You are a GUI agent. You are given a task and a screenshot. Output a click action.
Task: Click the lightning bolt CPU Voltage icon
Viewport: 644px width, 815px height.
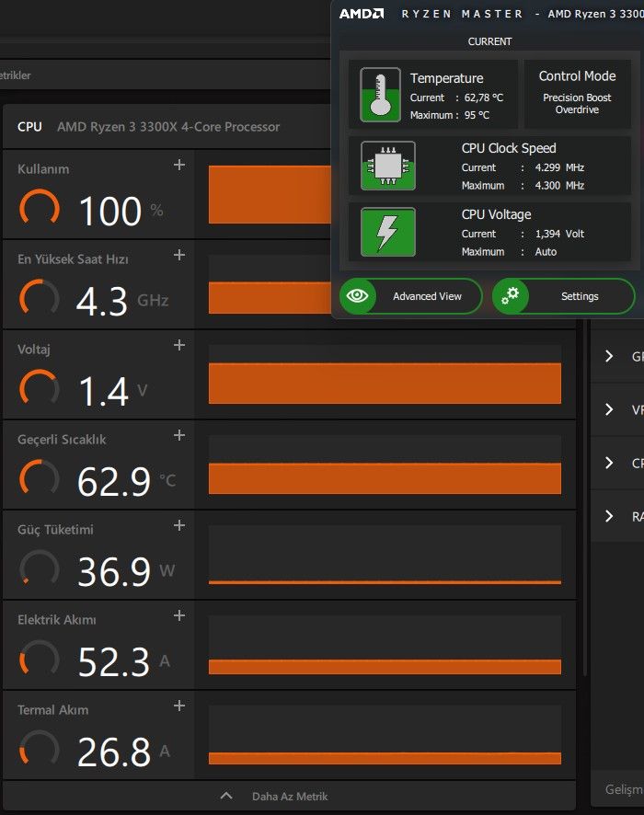(388, 232)
